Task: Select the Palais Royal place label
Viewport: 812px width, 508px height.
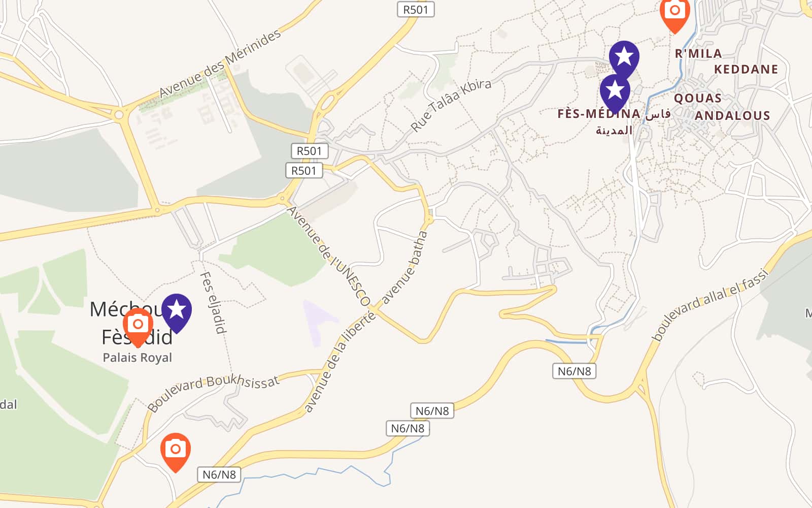Action: point(137,358)
